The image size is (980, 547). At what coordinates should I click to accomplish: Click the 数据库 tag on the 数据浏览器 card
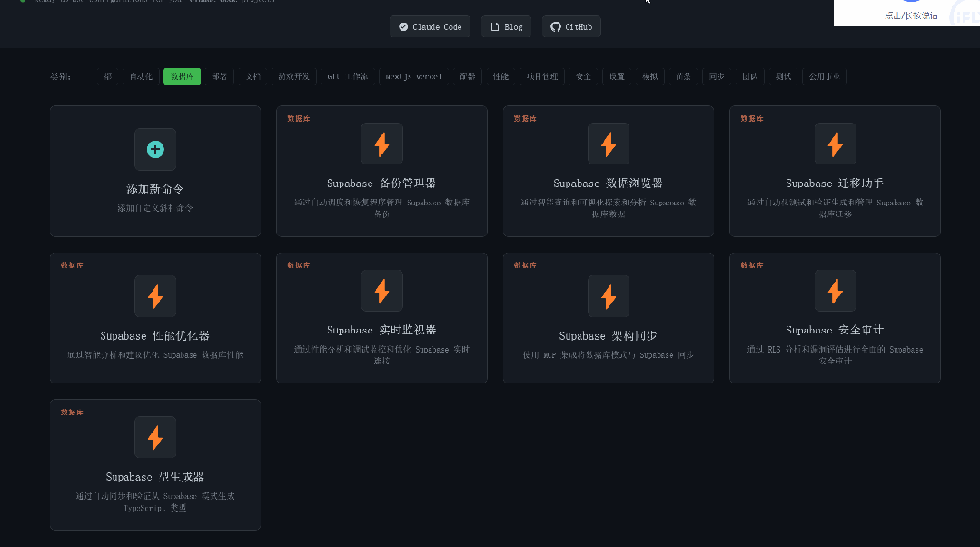point(525,119)
